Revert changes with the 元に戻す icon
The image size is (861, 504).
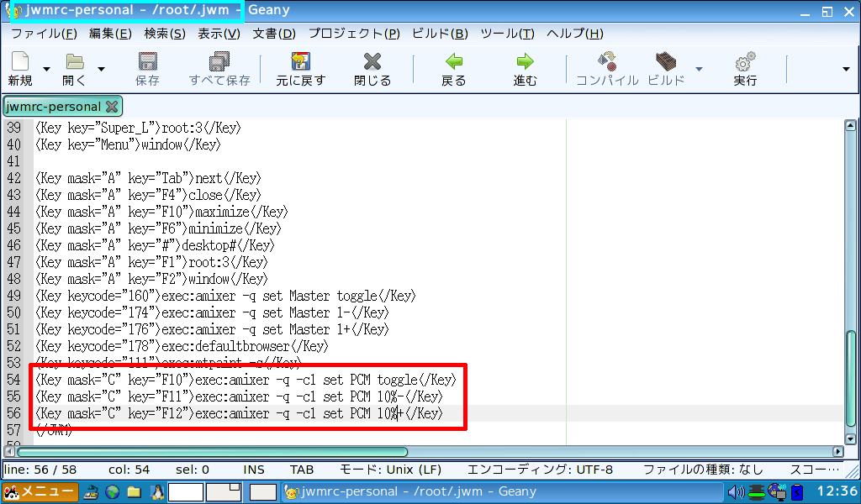tap(300, 67)
